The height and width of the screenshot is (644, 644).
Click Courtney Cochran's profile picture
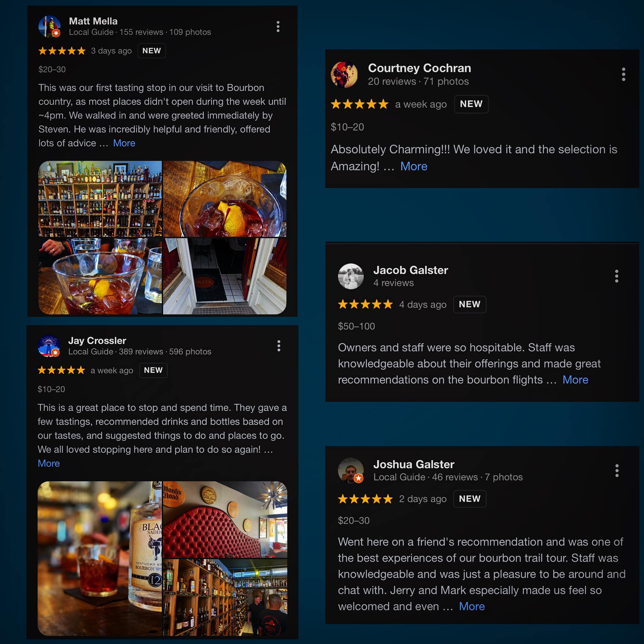pos(344,75)
